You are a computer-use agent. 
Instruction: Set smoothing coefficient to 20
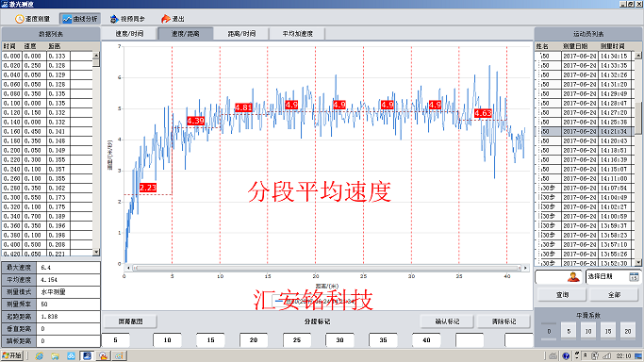(x=628, y=331)
